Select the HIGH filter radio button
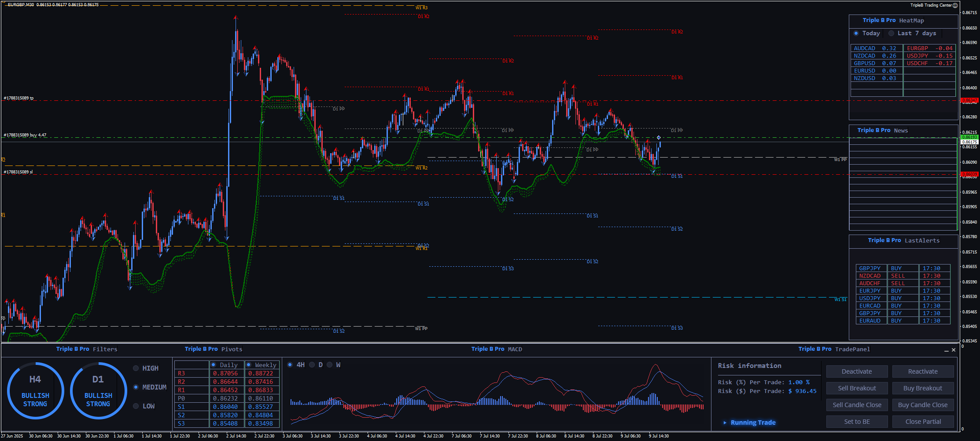The width and height of the screenshot is (980, 441). pyautogui.click(x=136, y=368)
